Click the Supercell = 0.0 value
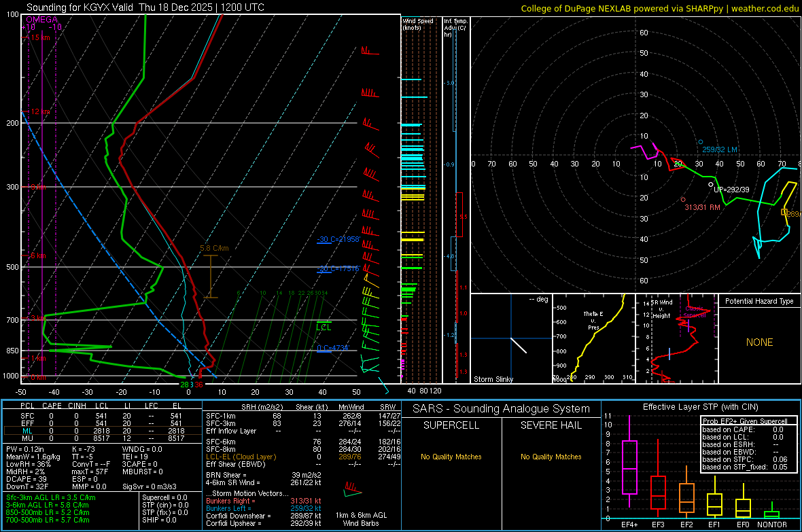Image resolution: width=802 pixels, height=532 pixels. (x=164, y=497)
